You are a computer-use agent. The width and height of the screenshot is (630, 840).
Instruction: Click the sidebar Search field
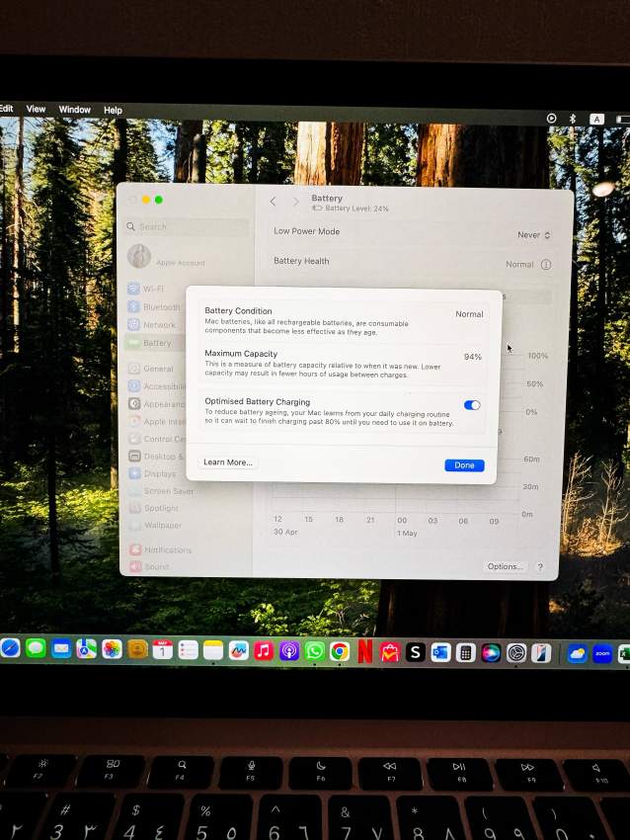coord(188,226)
